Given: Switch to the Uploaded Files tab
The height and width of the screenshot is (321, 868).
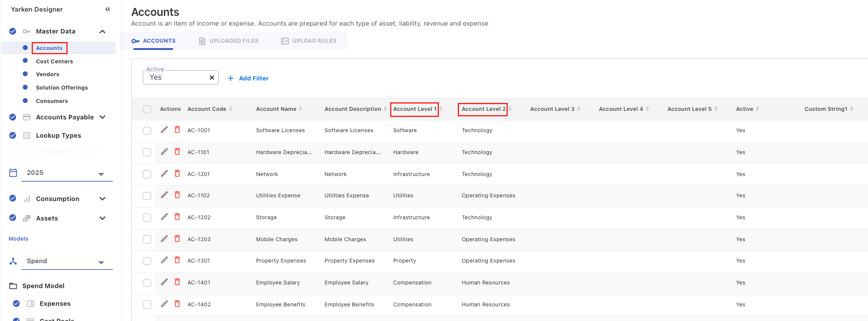Looking at the screenshot, I should [229, 41].
